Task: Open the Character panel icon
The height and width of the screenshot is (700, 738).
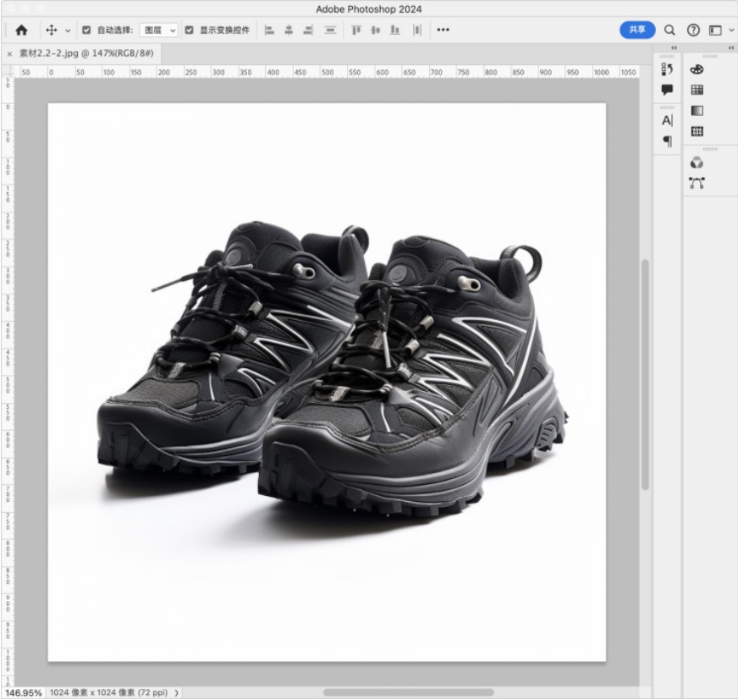Action: point(667,121)
